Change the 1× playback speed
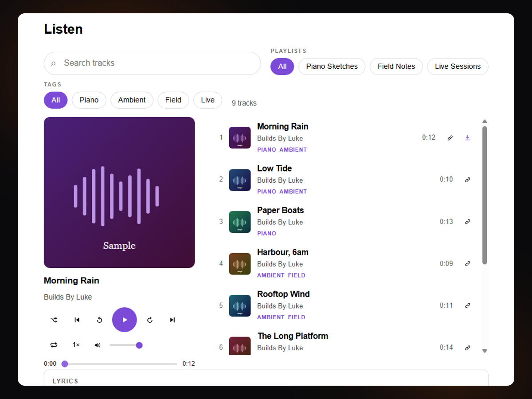This screenshot has height=399, width=532. tap(76, 345)
